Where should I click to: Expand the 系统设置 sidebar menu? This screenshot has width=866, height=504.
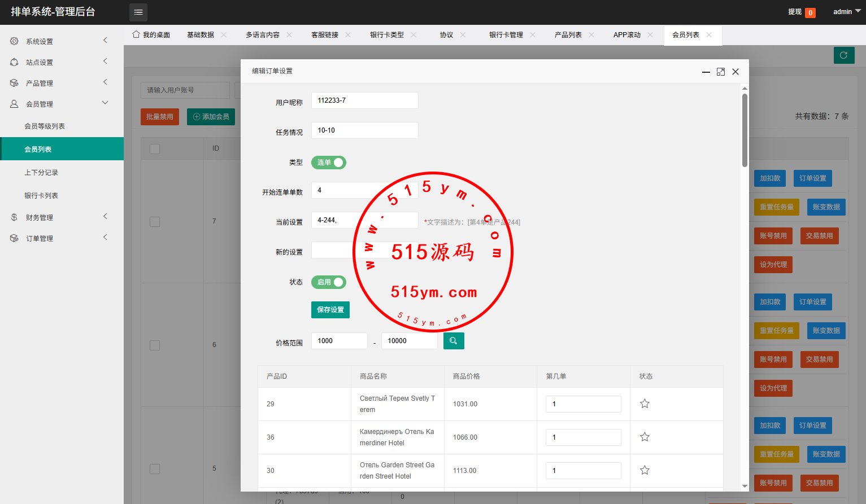click(x=40, y=41)
